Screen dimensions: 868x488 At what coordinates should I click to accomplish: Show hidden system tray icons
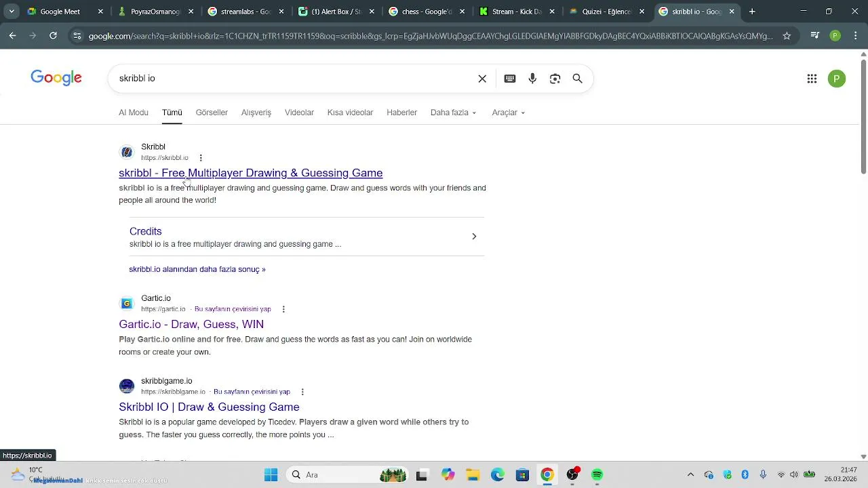click(690, 474)
